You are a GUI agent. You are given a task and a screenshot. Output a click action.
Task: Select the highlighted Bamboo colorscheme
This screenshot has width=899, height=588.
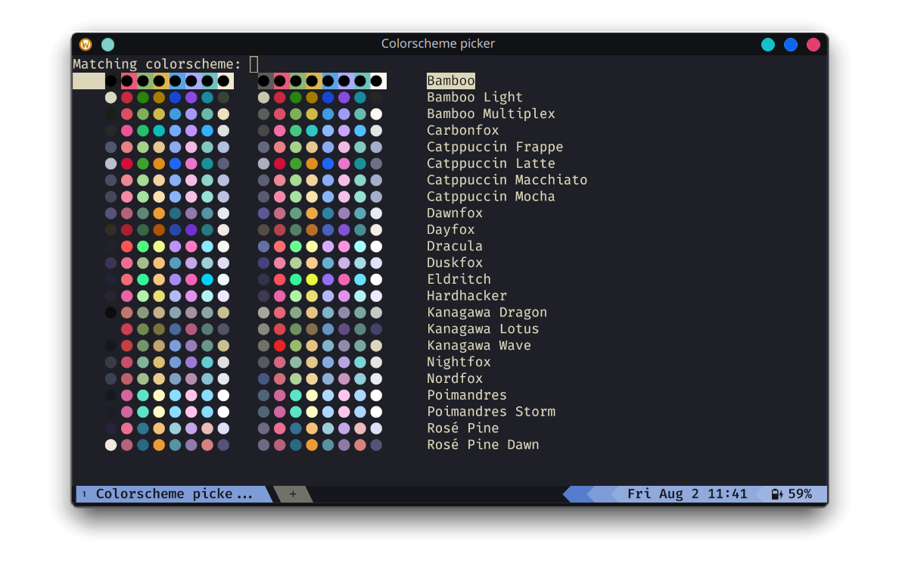(450, 80)
